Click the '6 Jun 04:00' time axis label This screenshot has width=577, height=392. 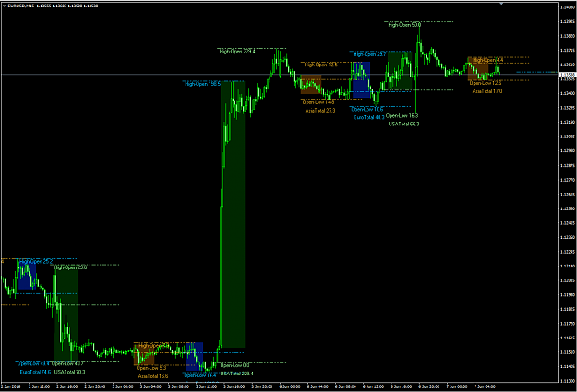point(318,386)
